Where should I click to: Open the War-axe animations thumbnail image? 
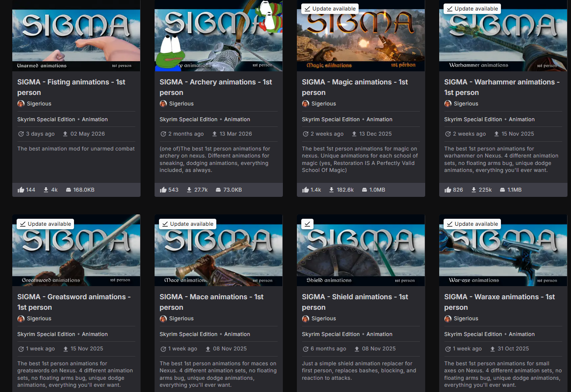coord(503,250)
